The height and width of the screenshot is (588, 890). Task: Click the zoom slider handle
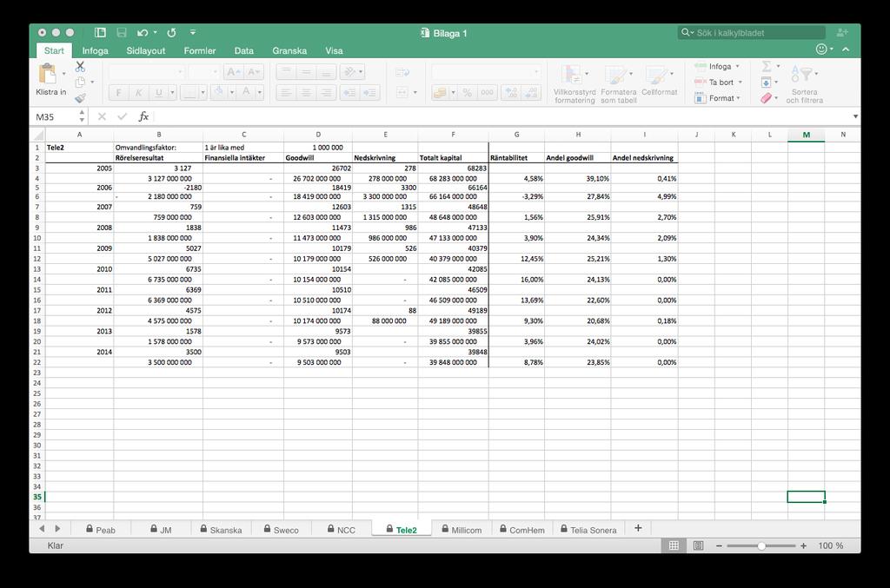click(x=761, y=545)
